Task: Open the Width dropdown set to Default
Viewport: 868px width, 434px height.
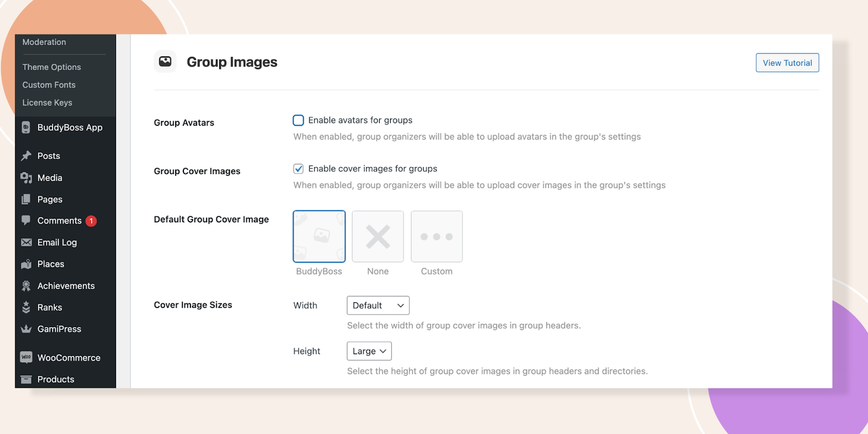Action: 378,305
